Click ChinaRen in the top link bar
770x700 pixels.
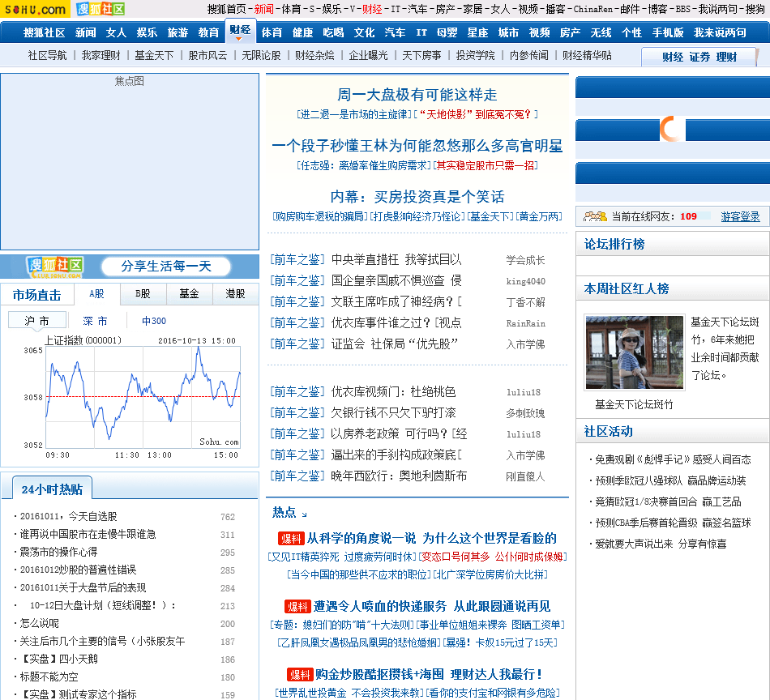click(x=593, y=9)
